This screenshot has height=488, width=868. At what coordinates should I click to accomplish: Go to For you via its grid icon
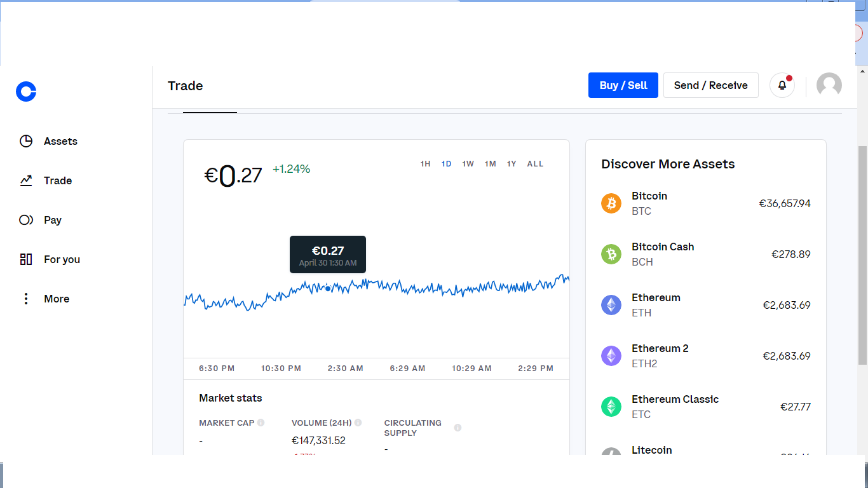[x=26, y=259]
